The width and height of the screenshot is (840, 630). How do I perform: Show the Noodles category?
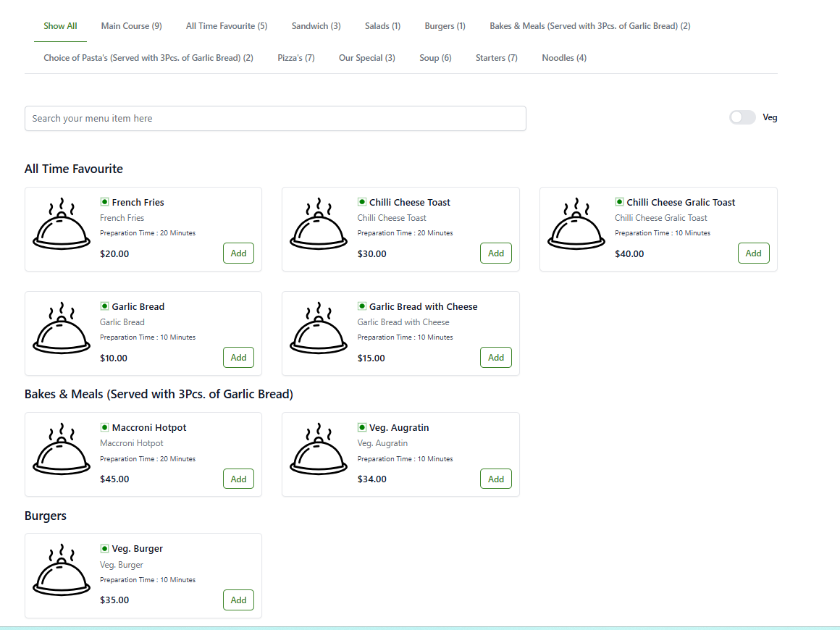point(564,58)
